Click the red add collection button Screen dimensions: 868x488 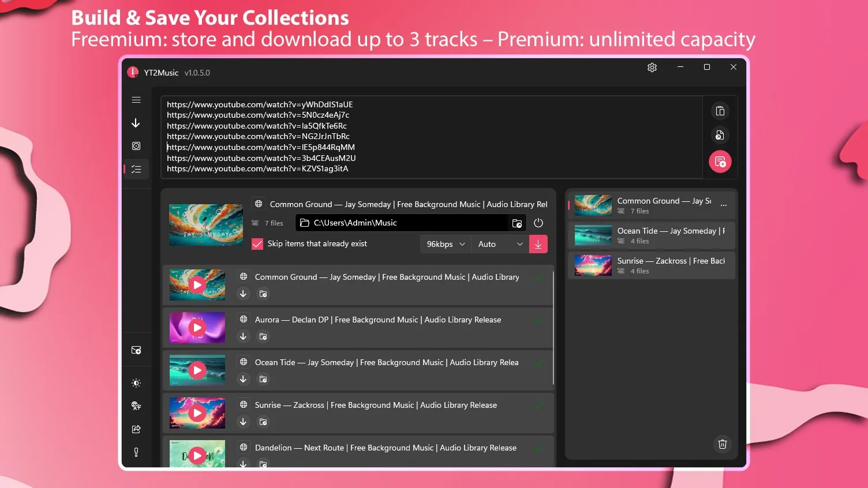[720, 162]
